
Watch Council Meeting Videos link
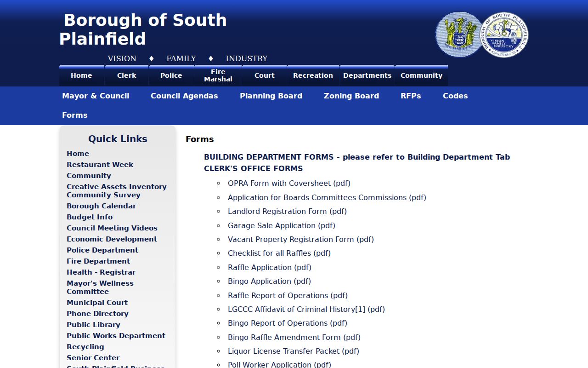112,228
